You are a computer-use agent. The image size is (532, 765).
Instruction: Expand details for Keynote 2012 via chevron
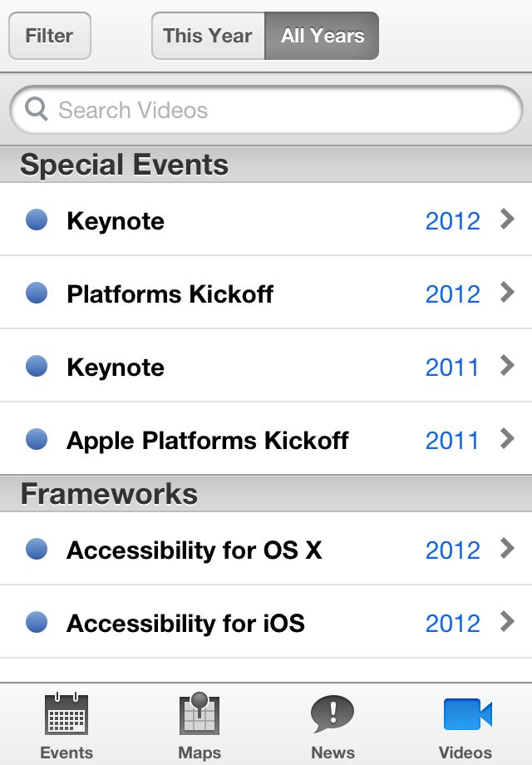tap(509, 220)
